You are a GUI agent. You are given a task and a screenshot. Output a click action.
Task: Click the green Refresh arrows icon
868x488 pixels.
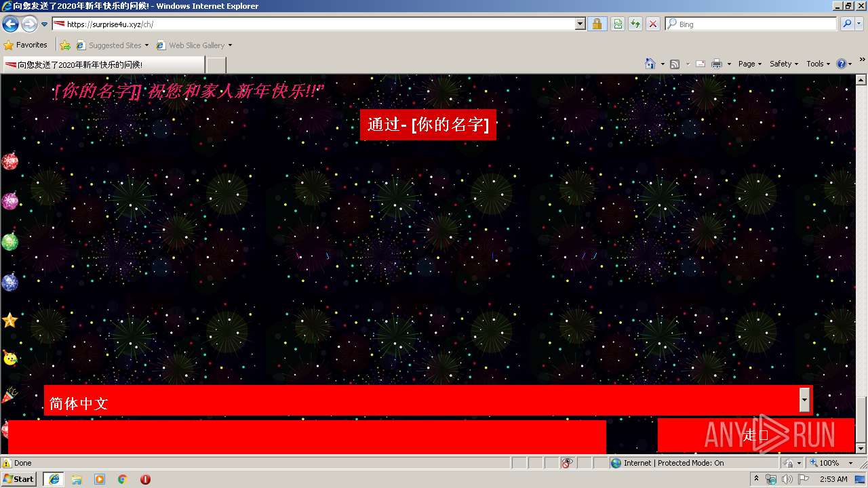[635, 24]
